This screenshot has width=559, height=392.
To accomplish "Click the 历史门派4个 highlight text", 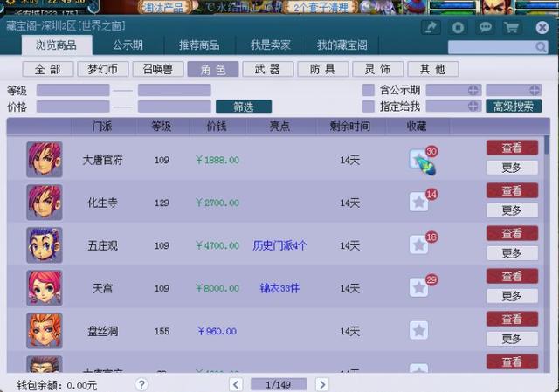I will click(x=279, y=245).
